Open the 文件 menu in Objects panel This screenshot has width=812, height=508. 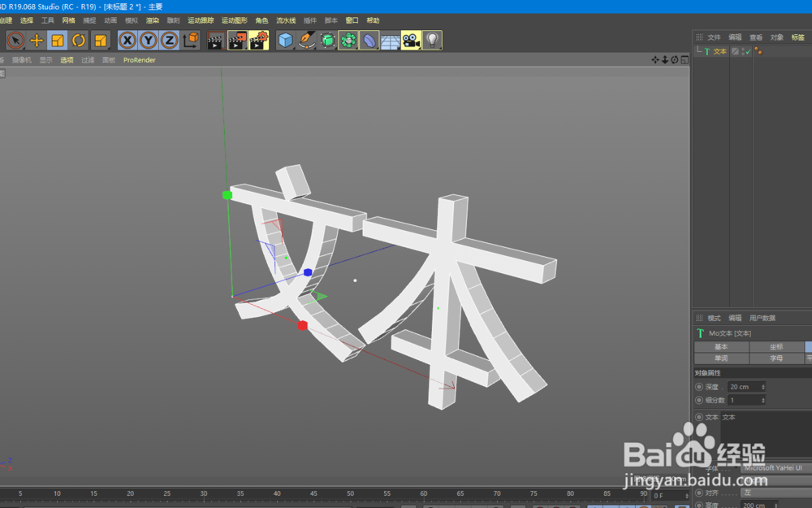tap(713, 37)
